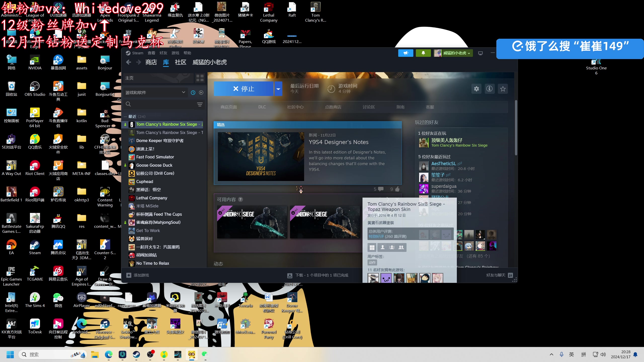644x362 pixels.
Task: Open orange weapon skin DLC thumbnail
Action: coord(325,222)
